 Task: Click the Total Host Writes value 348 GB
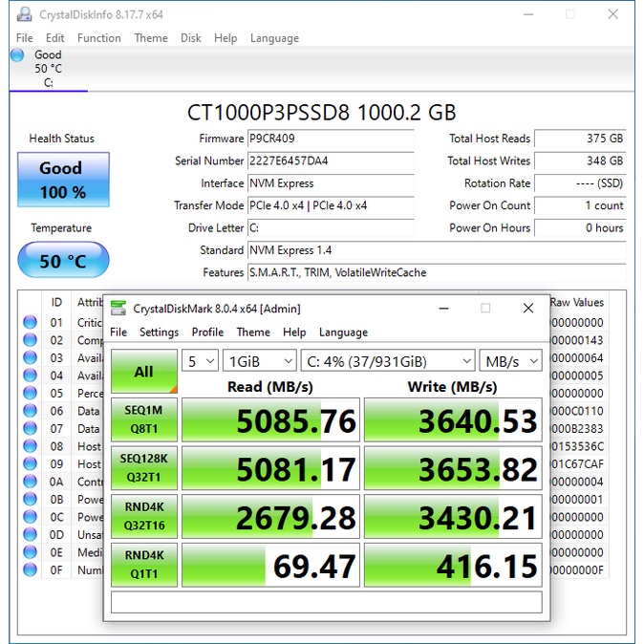click(580, 161)
